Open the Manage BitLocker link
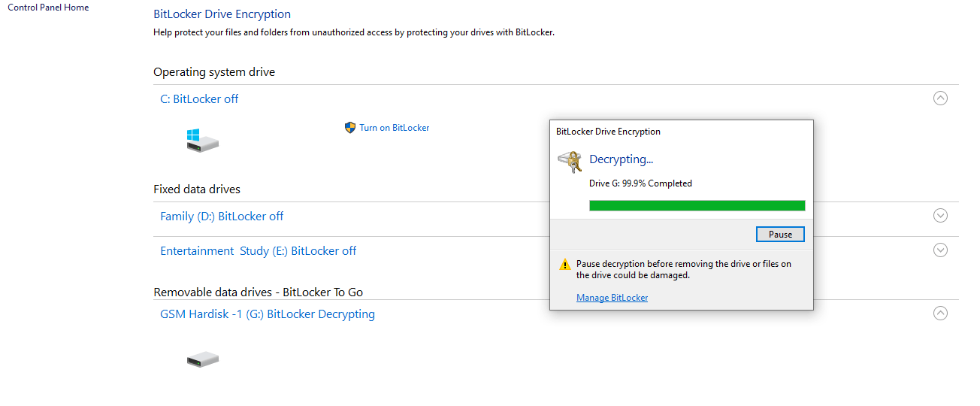 [x=612, y=298]
